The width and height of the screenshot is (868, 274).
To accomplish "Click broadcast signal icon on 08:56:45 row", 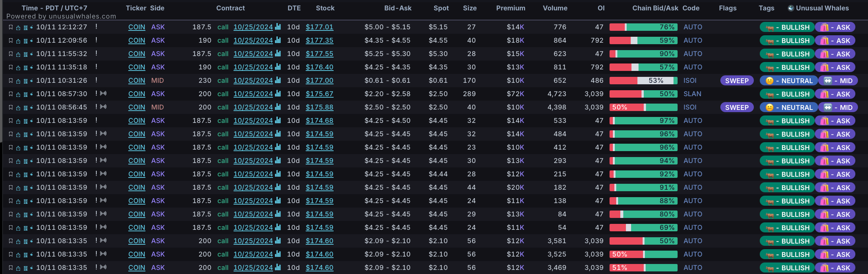I will click(103, 107).
